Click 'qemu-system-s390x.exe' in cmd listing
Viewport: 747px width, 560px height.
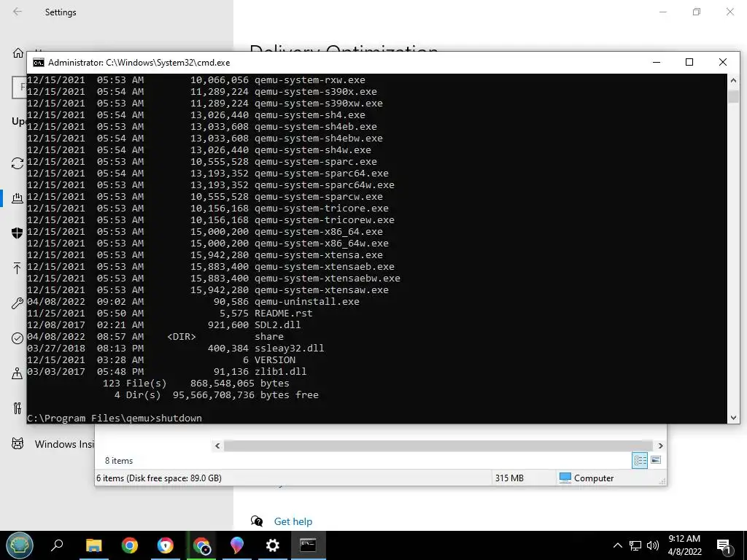click(315, 91)
